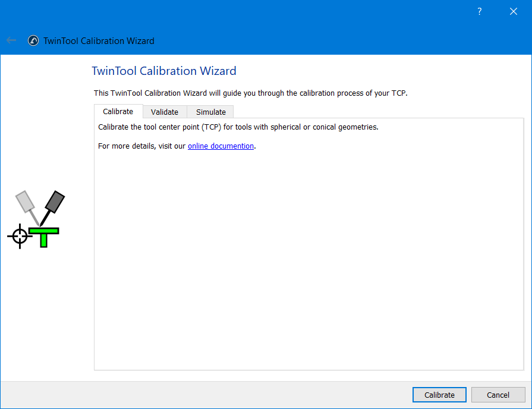Click the TwinTool logo in the title bar
Image resolution: width=532 pixels, height=409 pixels.
(x=33, y=40)
